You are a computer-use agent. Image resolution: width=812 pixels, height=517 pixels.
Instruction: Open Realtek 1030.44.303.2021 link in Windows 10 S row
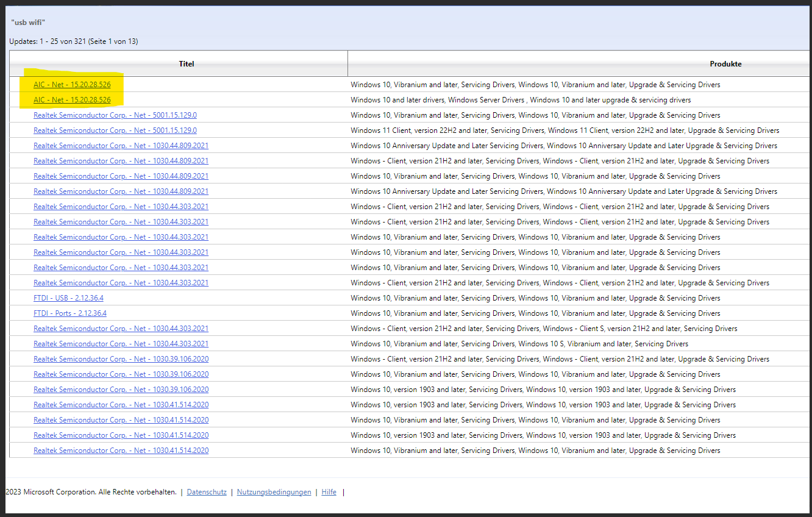[121, 344]
